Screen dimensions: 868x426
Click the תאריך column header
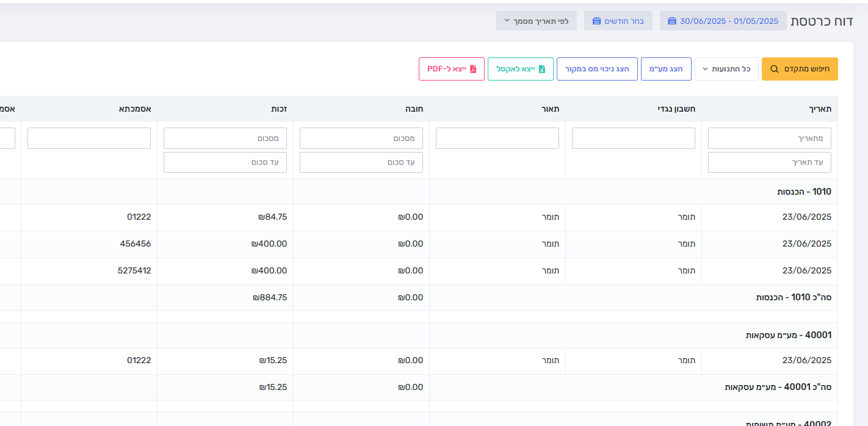click(820, 109)
